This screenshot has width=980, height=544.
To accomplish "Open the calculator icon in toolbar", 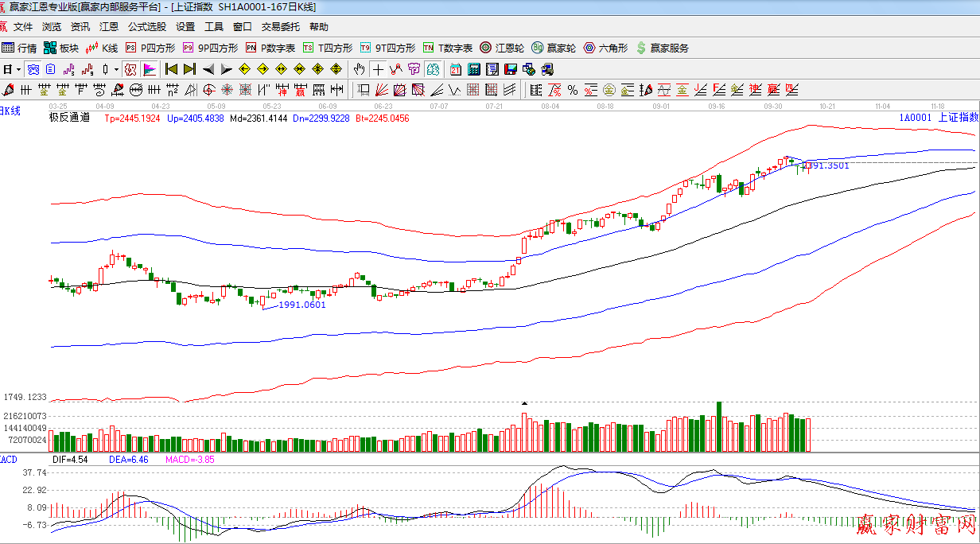I will [474, 69].
